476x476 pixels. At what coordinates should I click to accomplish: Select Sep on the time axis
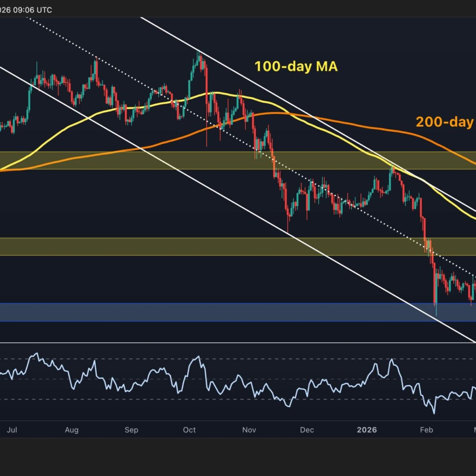131,430
